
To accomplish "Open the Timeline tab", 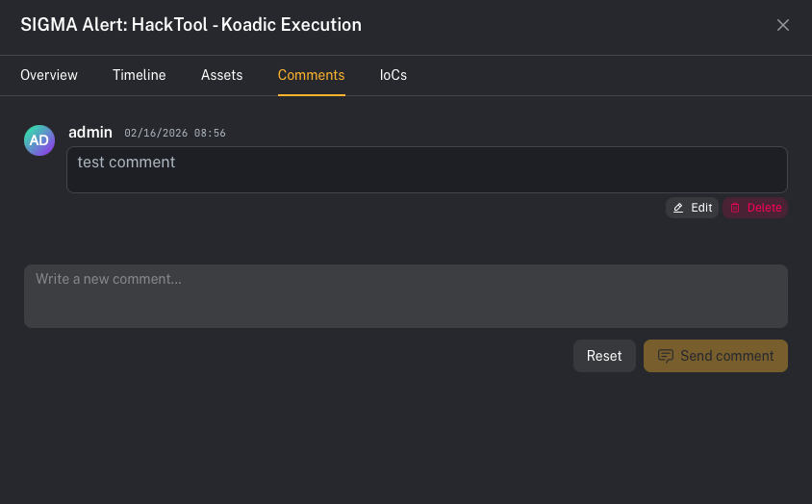I will [x=140, y=75].
